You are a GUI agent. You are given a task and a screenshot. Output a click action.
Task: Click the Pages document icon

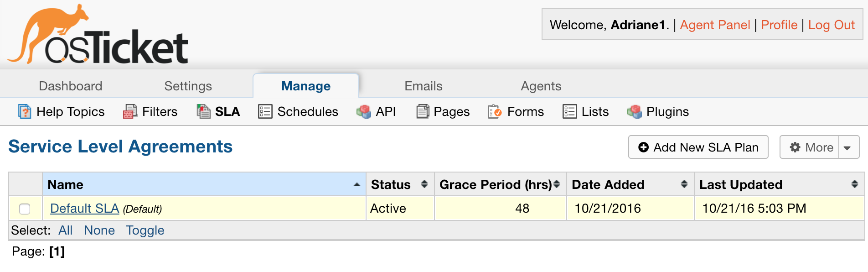423,111
